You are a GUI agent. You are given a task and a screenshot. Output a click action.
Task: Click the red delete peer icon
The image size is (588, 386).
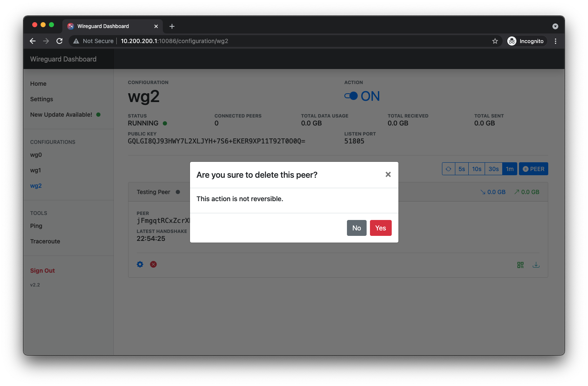(154, 264)
